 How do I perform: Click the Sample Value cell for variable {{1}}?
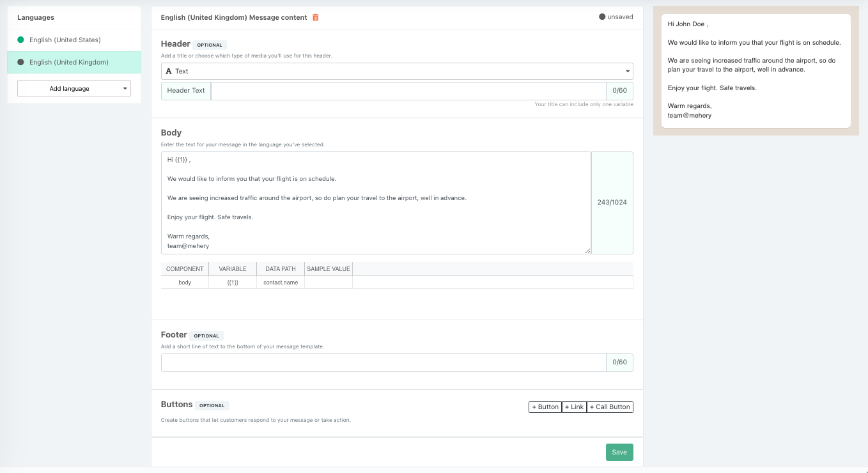tap(328, 282)
